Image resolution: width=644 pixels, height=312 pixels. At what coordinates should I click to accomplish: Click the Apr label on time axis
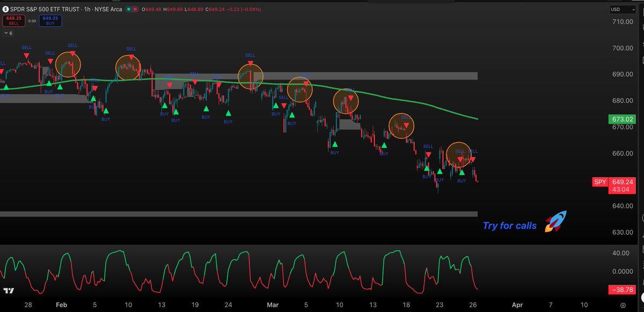tap(517, 304)
